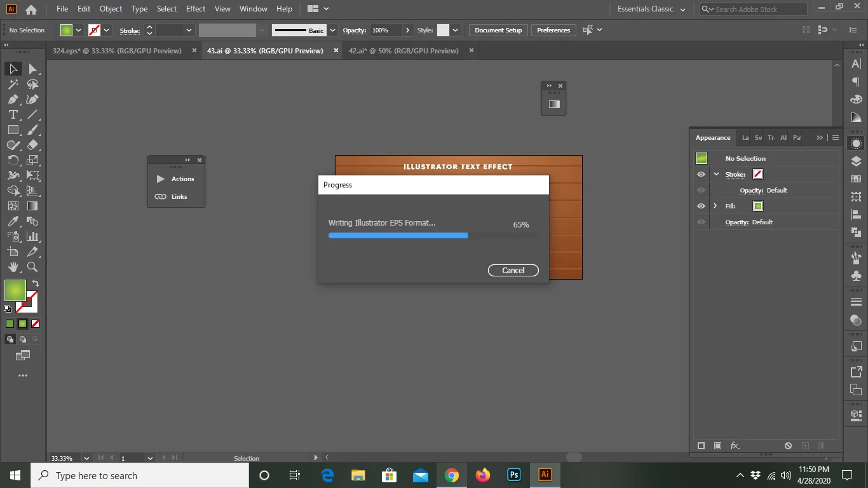Image resolution: width=868 pixels, height=488 pixels.
Task: Open the Essentials Classic workspace dropdown
Action: tap(652, 9)
